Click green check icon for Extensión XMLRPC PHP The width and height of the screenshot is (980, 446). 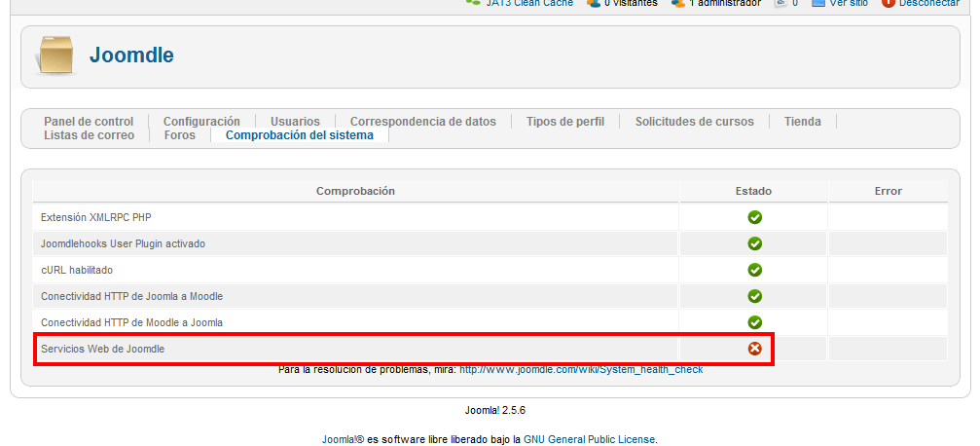(754, 217)
